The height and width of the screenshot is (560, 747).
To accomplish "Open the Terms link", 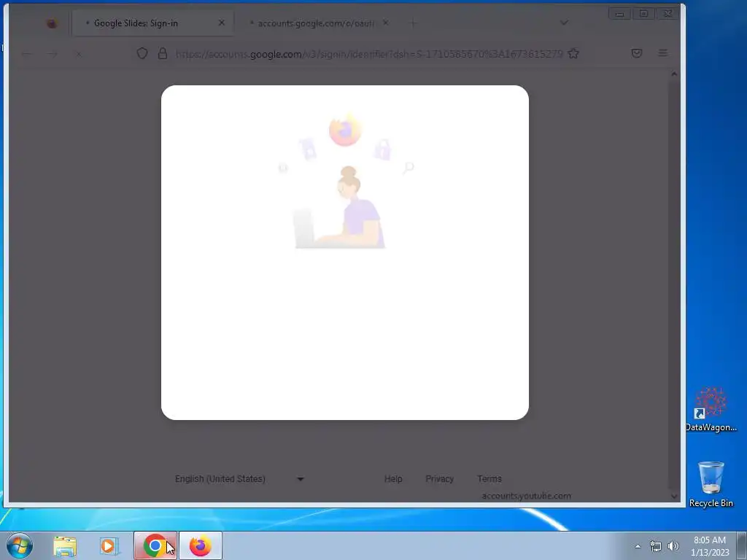I will (x=489, y=478).
